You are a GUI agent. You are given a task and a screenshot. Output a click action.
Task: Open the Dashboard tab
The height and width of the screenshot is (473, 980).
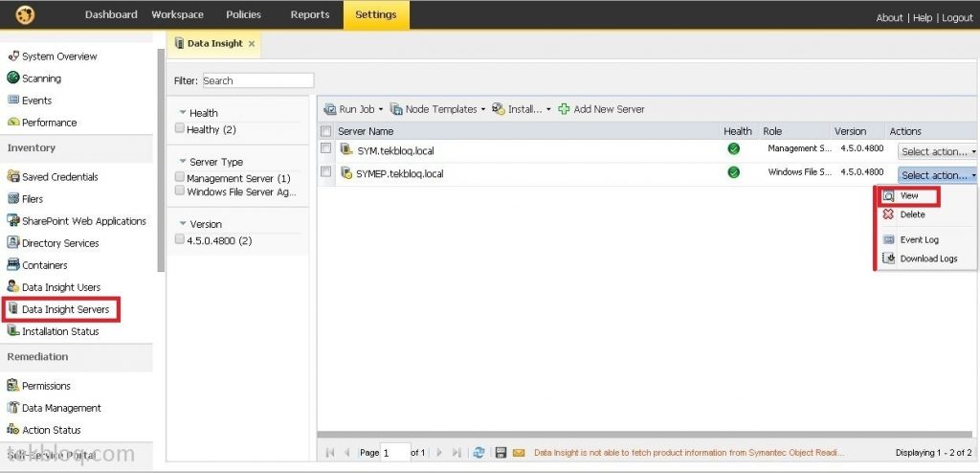[x=111, y=14]
